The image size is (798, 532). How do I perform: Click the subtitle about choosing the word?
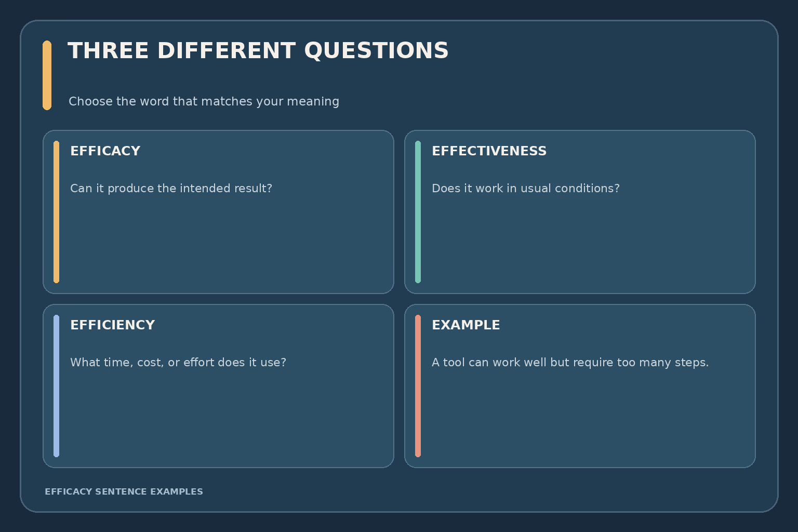[204, 101]
